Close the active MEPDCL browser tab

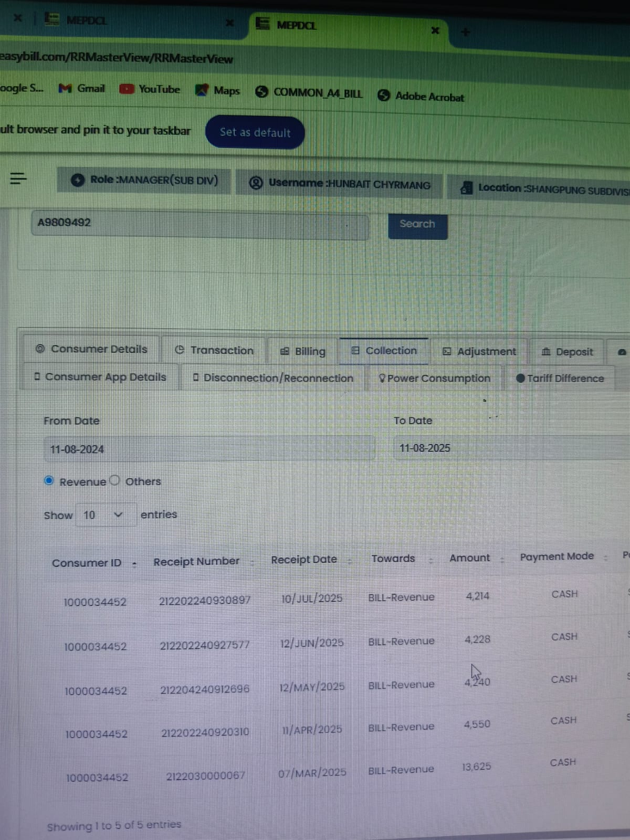pos(435,30)
